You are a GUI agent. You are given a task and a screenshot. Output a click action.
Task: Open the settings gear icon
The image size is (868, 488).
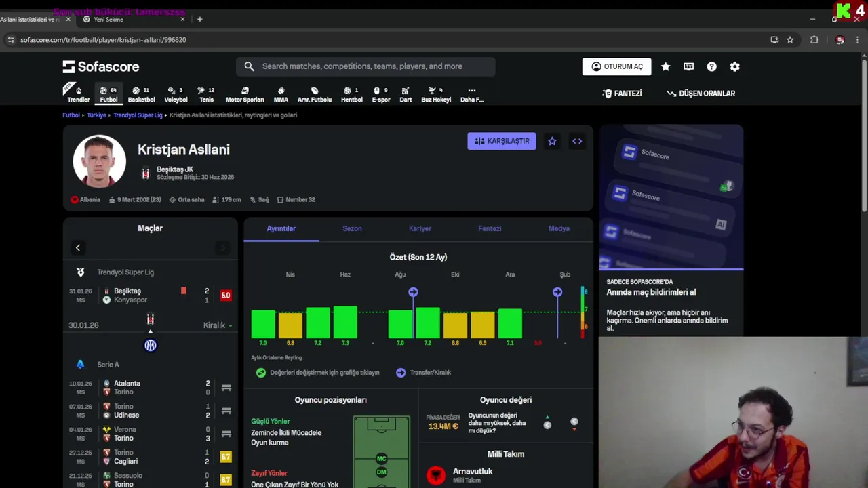(x=734, y=66)
